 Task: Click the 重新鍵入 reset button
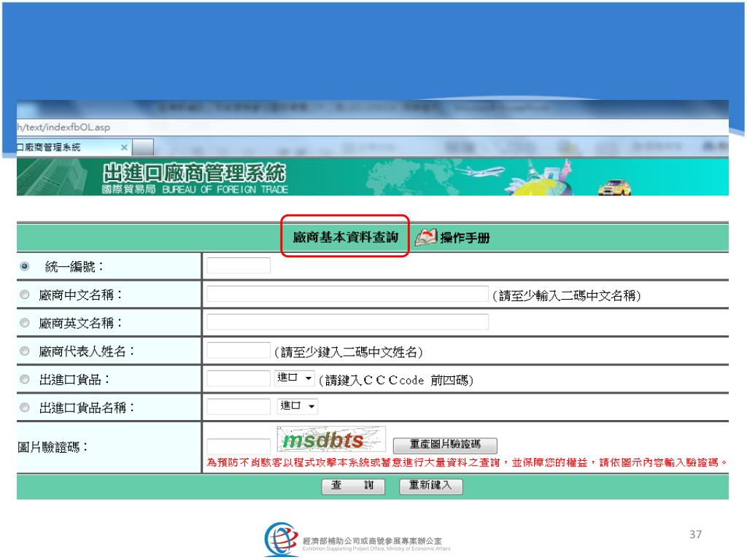point(430,486)
